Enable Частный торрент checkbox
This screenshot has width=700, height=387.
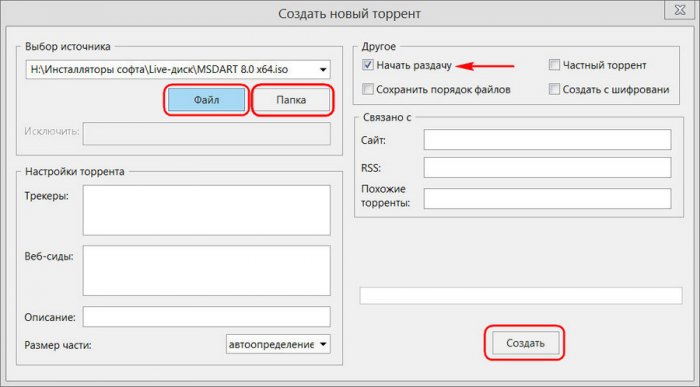(554, 65)
